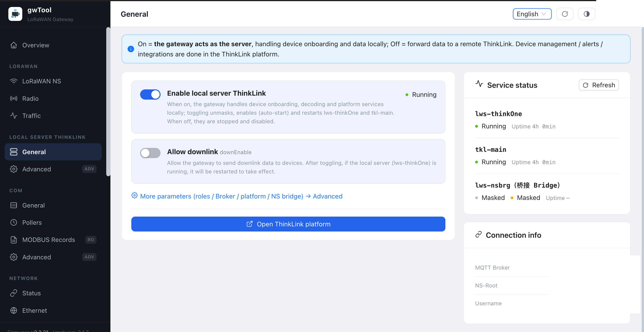Click the Username label in Connection info
The width and height of the screenshot is (644, 332).
488,303
